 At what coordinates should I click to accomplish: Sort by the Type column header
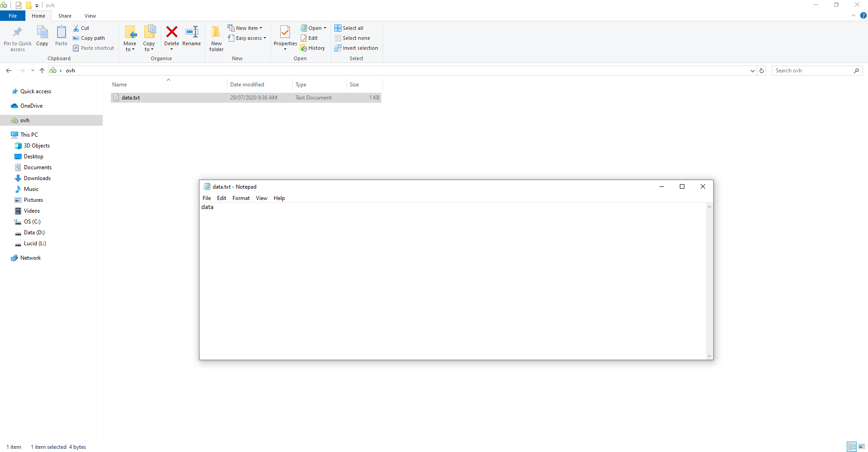tap(320, 85)
